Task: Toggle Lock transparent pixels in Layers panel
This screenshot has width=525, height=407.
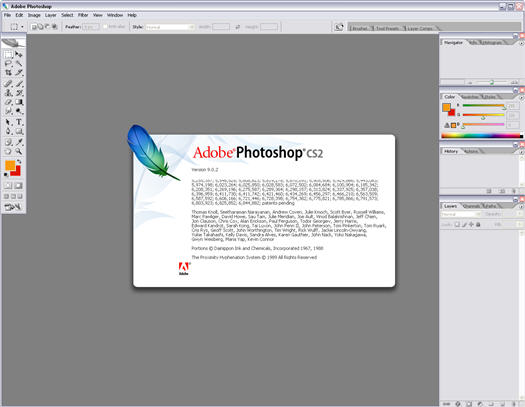Action: point(457,225)
